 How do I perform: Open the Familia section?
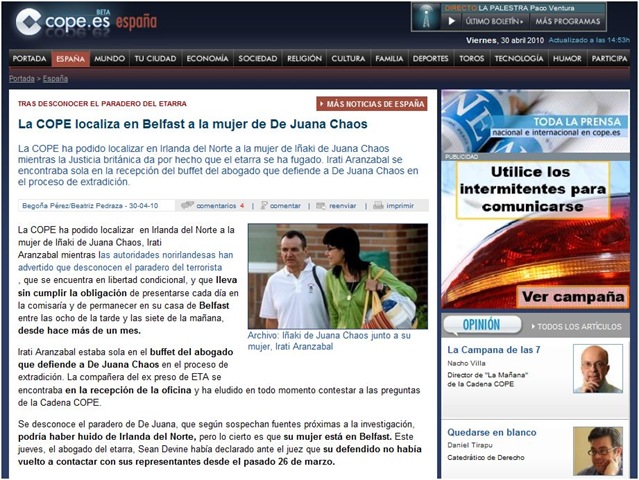tap(389, 59)
